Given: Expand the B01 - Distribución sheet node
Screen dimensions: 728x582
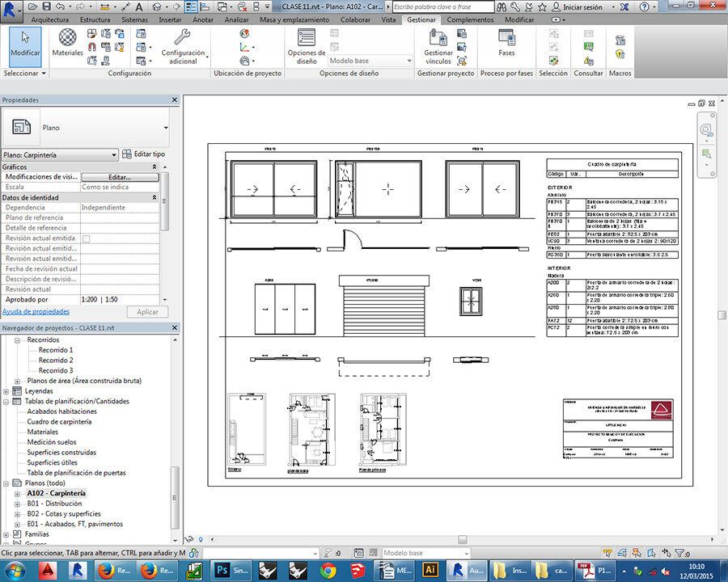Looking at the screenshot, I should point(18,504).
